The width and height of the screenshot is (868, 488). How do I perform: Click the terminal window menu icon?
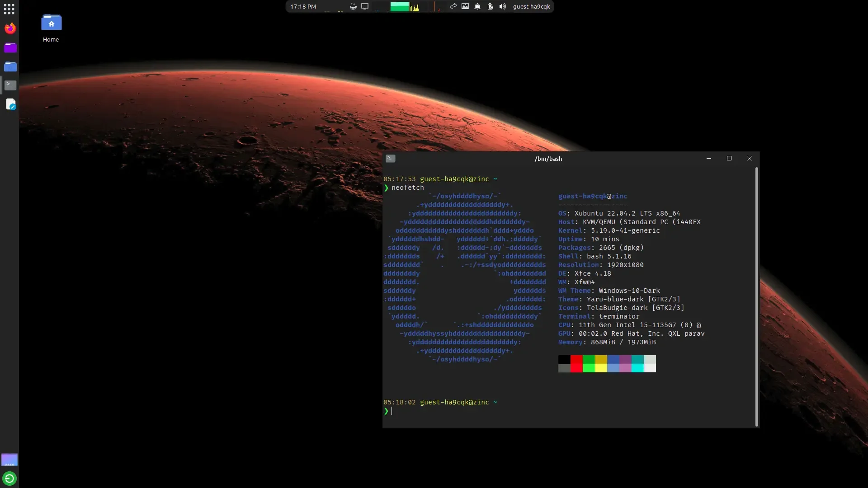point(391,159)
